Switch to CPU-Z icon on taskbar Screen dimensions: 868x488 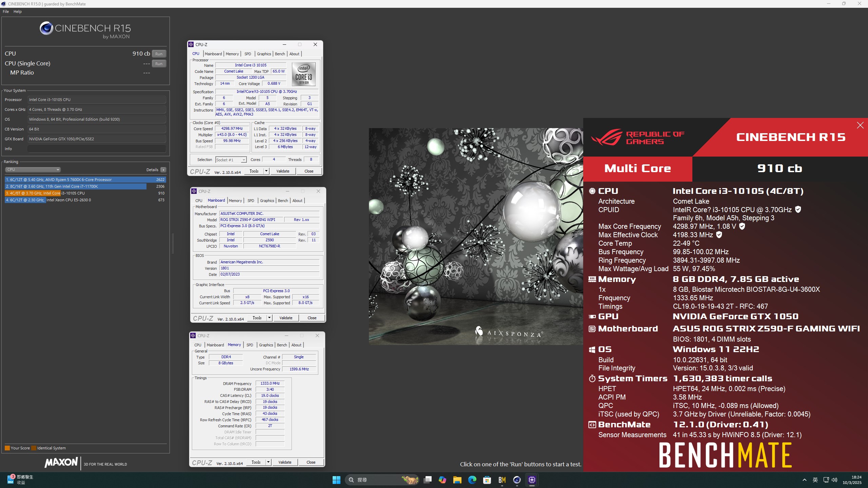(532, 480)
